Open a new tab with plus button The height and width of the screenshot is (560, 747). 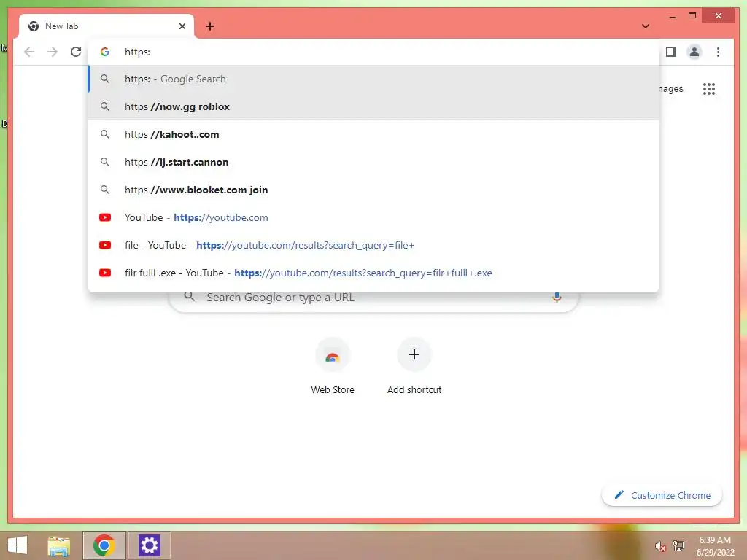click(209, 26)
